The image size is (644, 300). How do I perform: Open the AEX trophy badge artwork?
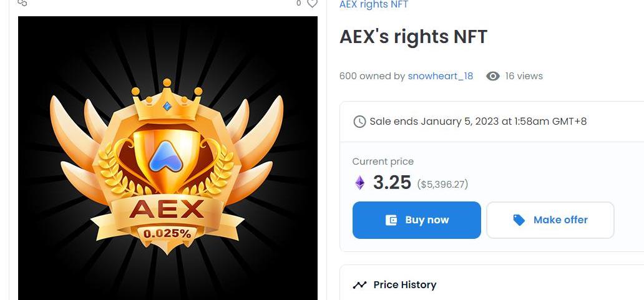167,162
